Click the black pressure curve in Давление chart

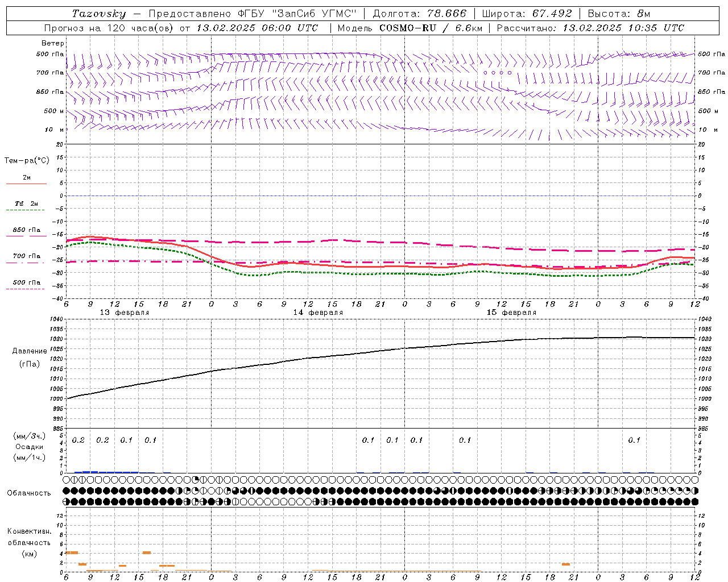pos(381,351)
